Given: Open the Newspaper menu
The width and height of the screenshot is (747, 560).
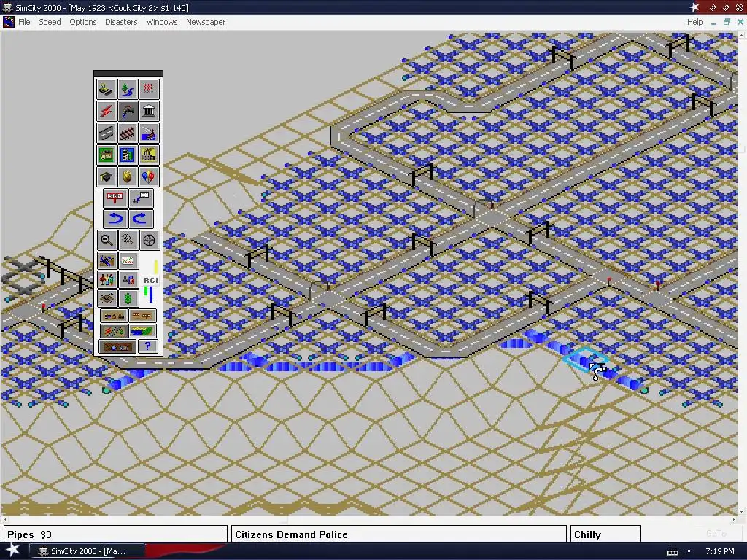Looking at the screenshot, I should coord(205,22).
